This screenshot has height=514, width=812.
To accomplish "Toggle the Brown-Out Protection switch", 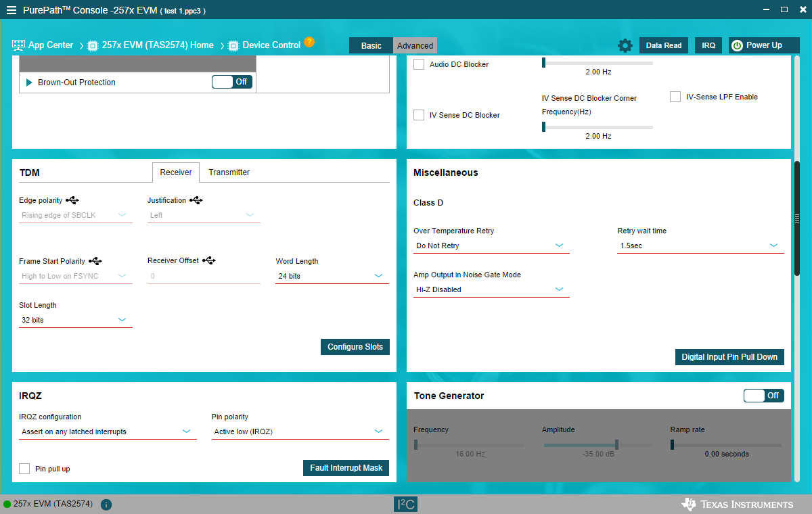I will click(232, 82).
